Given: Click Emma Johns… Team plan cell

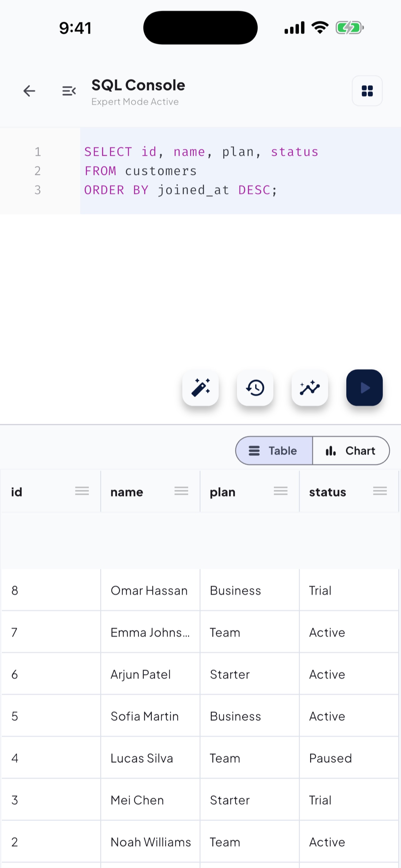Looking at the screenshot, I should (250, 632).
